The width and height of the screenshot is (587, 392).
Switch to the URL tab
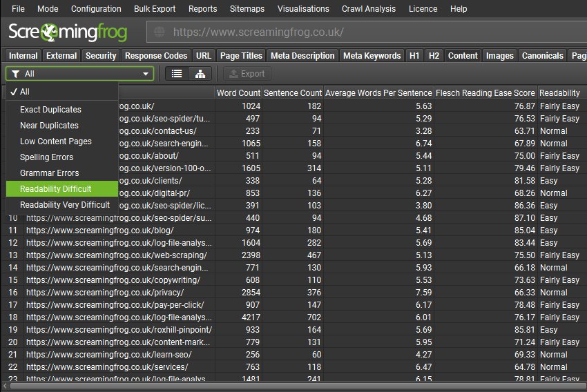pyautogui.click(x=203, y=56)
